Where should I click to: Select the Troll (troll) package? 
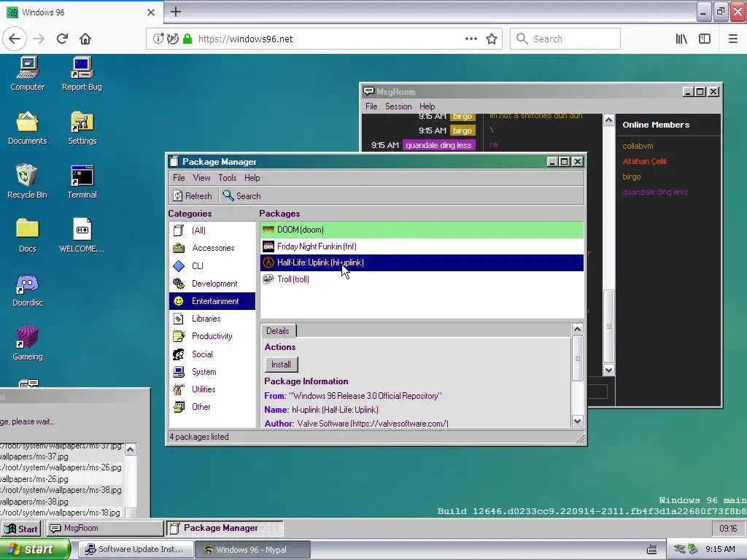click(422, 279)
